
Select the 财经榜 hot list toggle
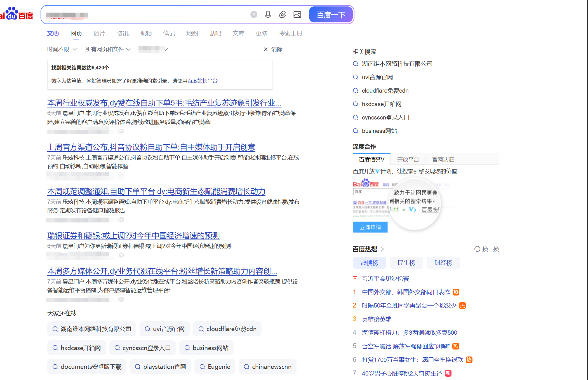[443, 263]
